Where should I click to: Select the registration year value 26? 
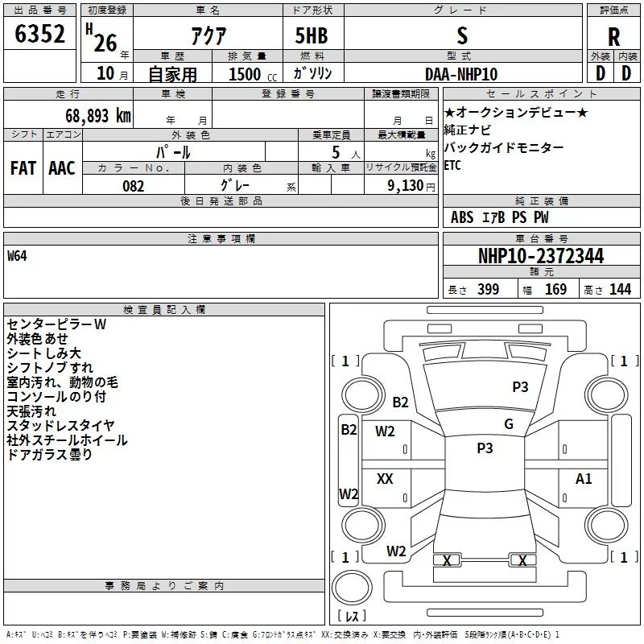click(105, 43)
